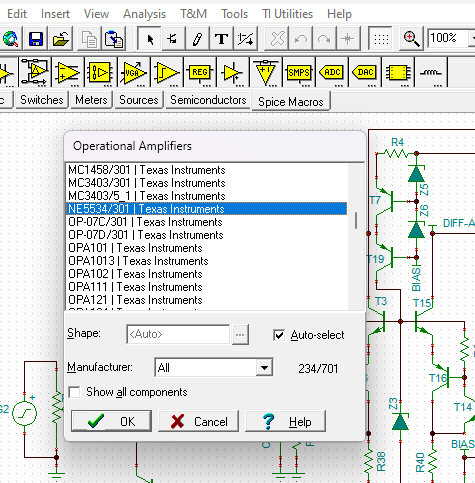Select MC3403/5_1 Texas Instruments entry
Screen dimensions: 475x483
pyautogui.click(x=207, y=196)
